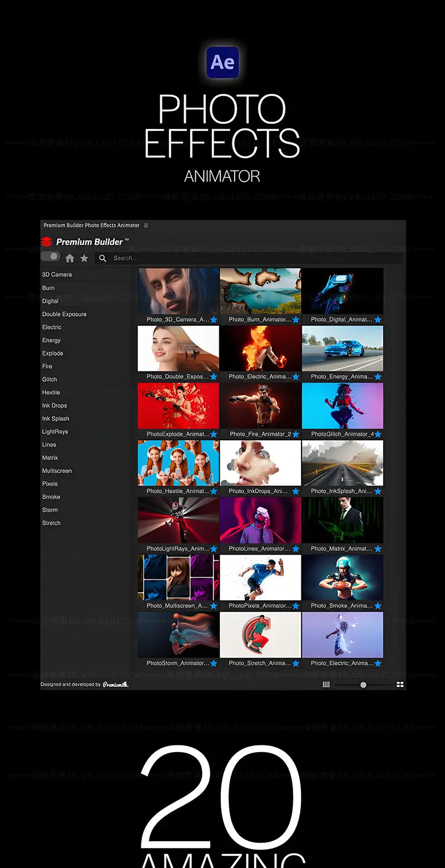Image resolution: width=445 pixels, height=868 pixels.
Task: Switch to large grid view icon
Action: 400,685
